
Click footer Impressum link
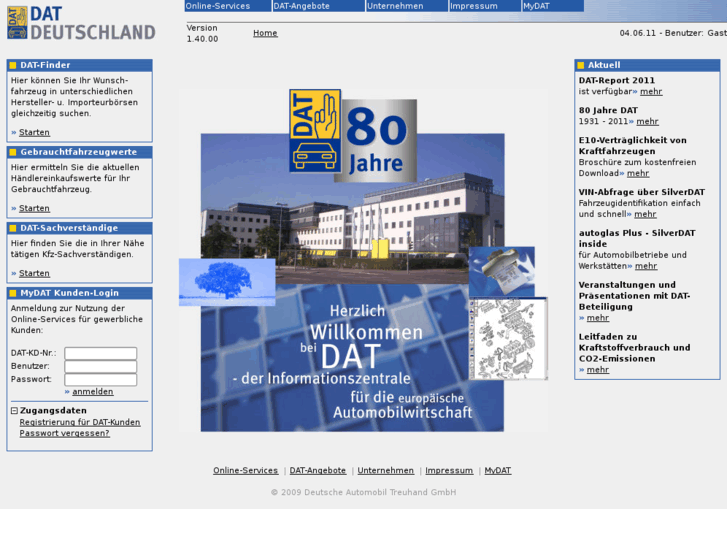(449, 470)
